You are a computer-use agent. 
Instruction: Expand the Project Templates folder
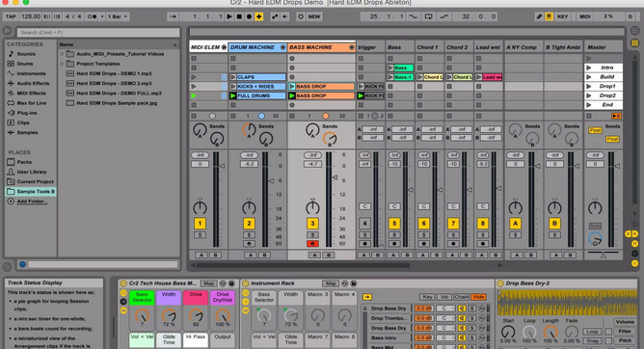pyautogui.click(x=62, y=64)
